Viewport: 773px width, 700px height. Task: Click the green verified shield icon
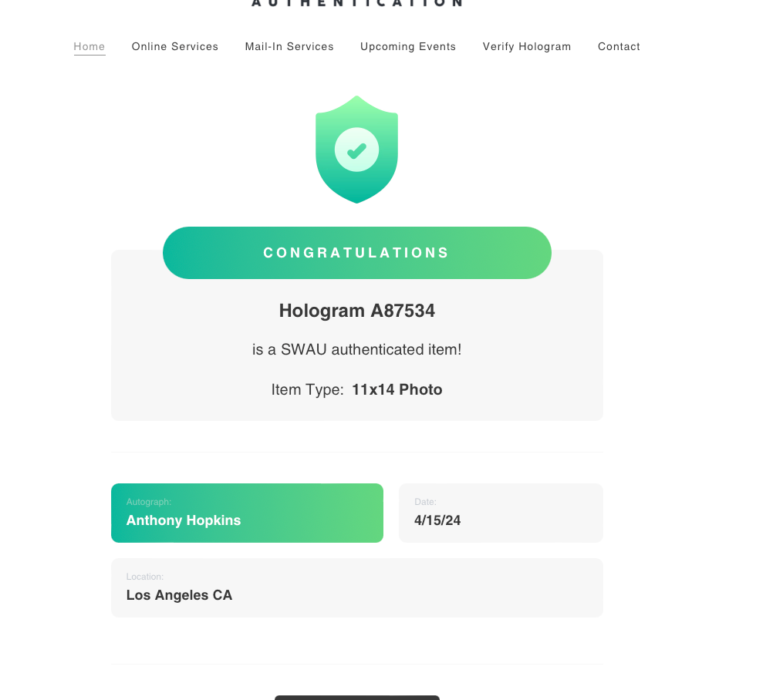coord(356,150)
